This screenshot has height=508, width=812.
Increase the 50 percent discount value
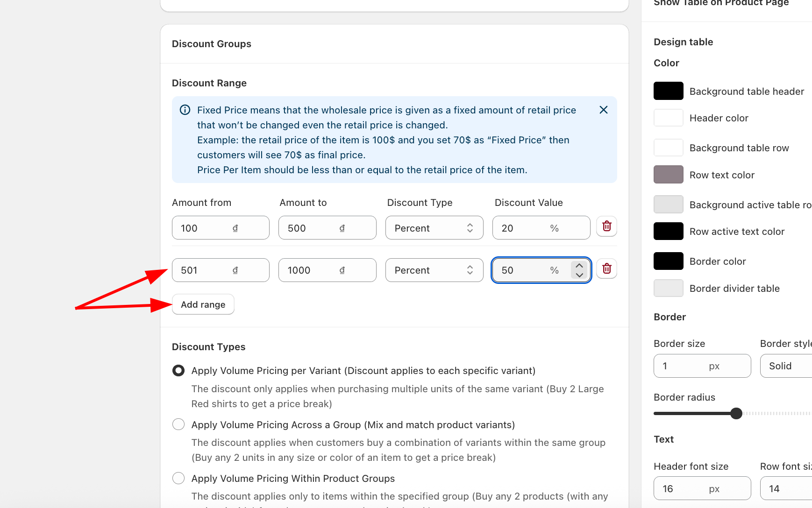pyautogui.click(x=579, y=266)
